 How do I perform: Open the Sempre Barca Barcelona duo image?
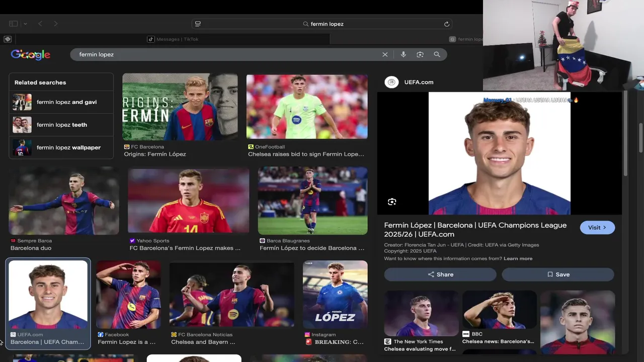pyautogui.click(x=64, y=201)
